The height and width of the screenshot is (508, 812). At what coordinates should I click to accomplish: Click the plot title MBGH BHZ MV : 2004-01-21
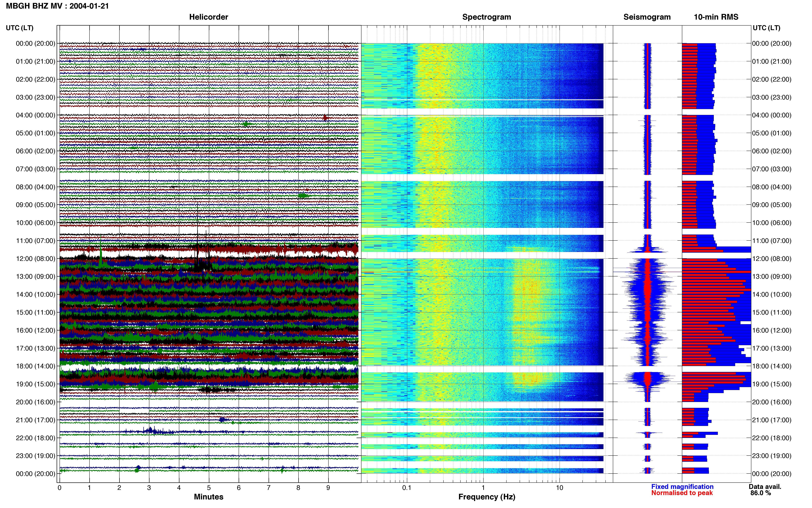57,6
